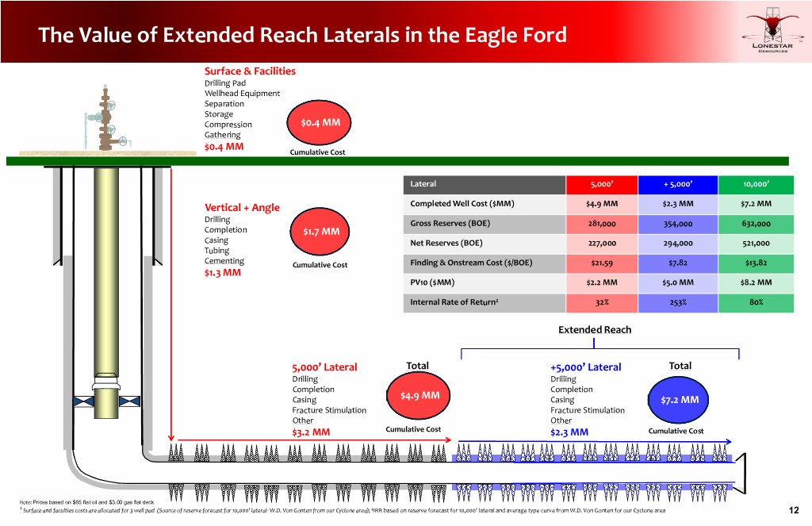The height and width of the screenshot is (526, 812).
Task: Click the Compression list item
Action: [x=228, y=125]
